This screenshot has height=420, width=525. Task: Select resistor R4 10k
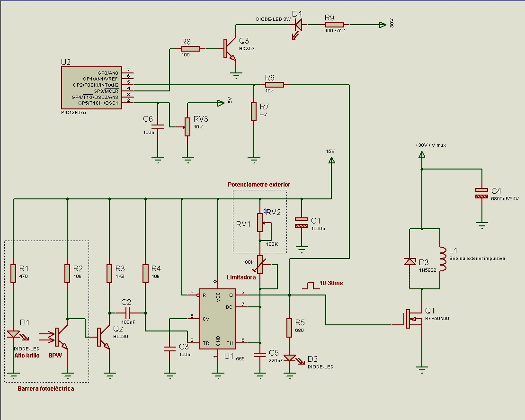coord(145,274)
